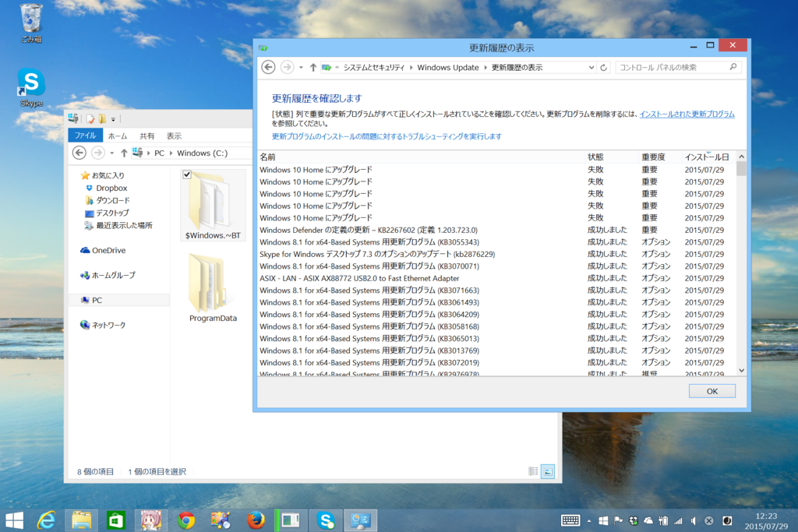The height and width of the screenshot is (532, 798).
Task: Open the Windows Start button
Action: 14,520
